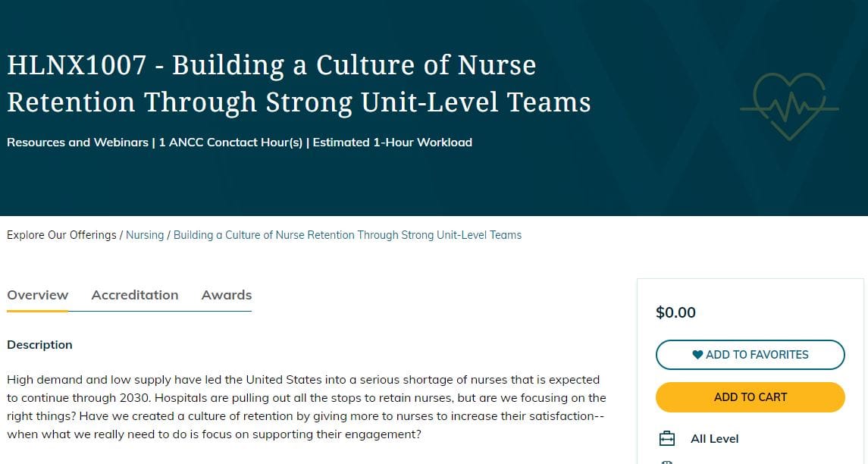Open the Accreditation tab
The image size is (868, 464).
(x=135, y=295)
